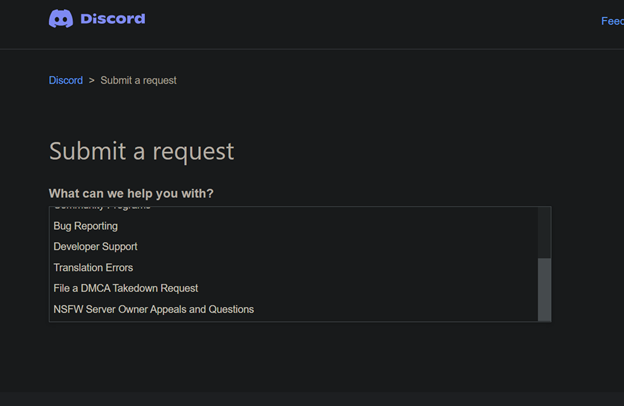This screenshot has width=624, height=406.
Task: Click the 'What can we help you with?' label
Action: [131, 193]
